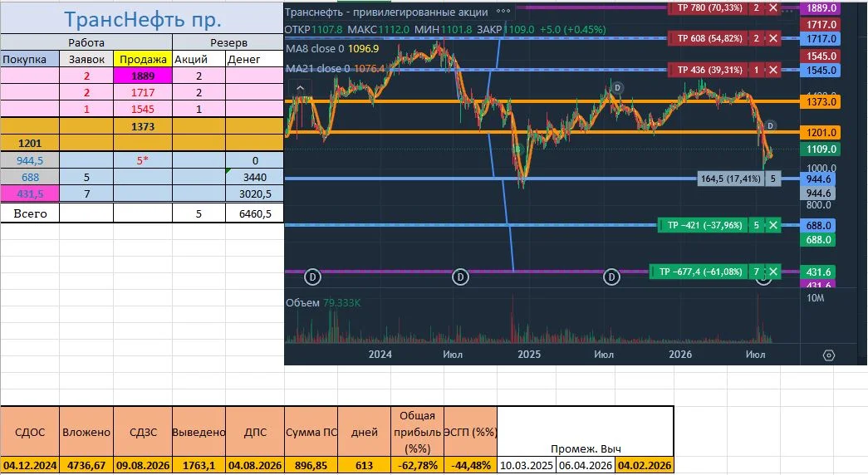Select the ТрансНефть пр. title cell

[x=142, y=18]
